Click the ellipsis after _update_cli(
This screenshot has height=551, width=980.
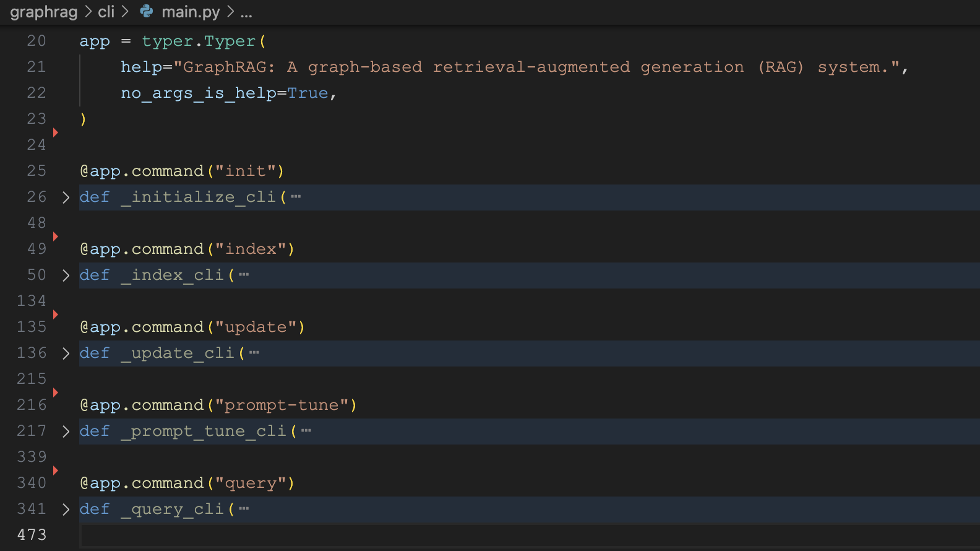pos(254,353)
